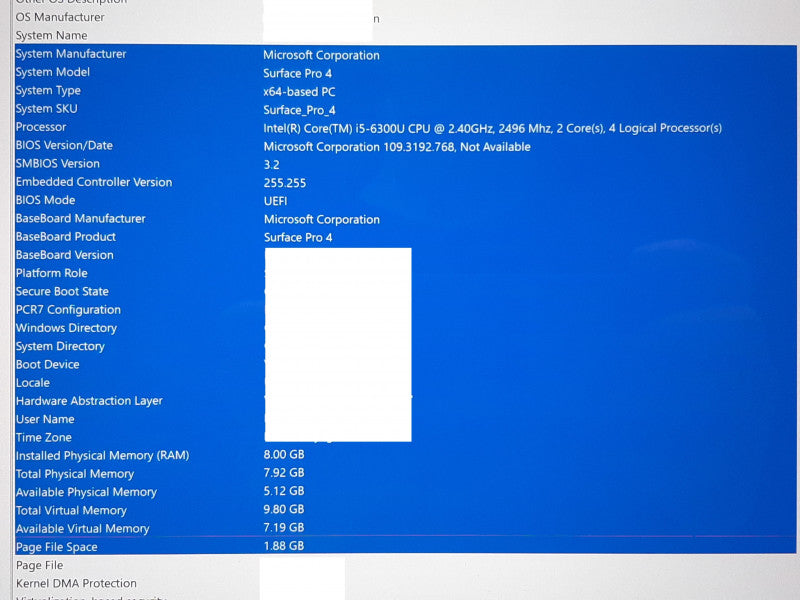Select the BaseBoard Product row label
The image size is (800, 600).
66,237
